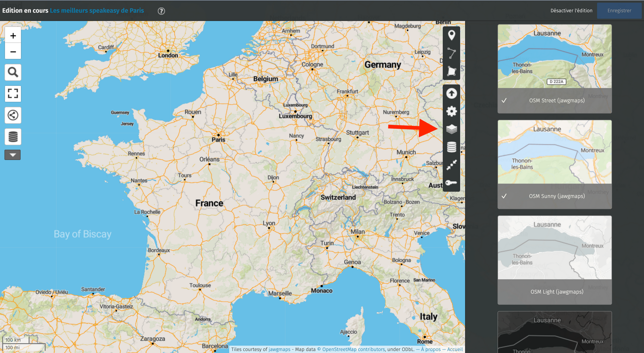Click the Lyon city label
The width and height of the screenshot is (644, 353).
(x=269, y=223)
